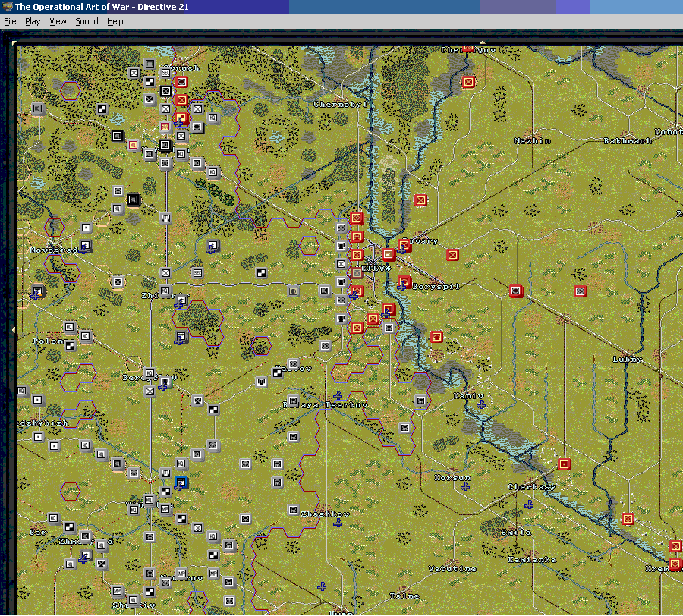Click the scroll-up arrow on map's top edge

482,42
